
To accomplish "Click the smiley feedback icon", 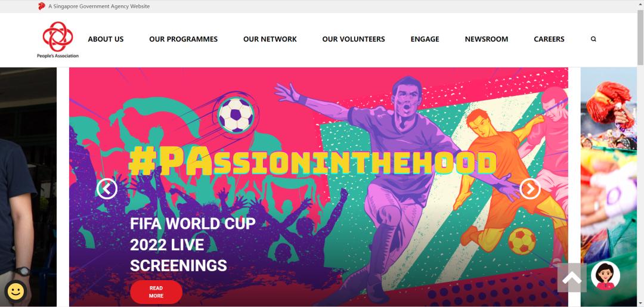I will coord(16,292).
